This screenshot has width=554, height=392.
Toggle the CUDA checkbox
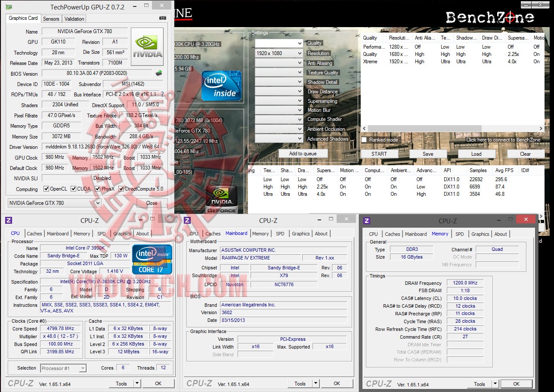tap(74, 189)
